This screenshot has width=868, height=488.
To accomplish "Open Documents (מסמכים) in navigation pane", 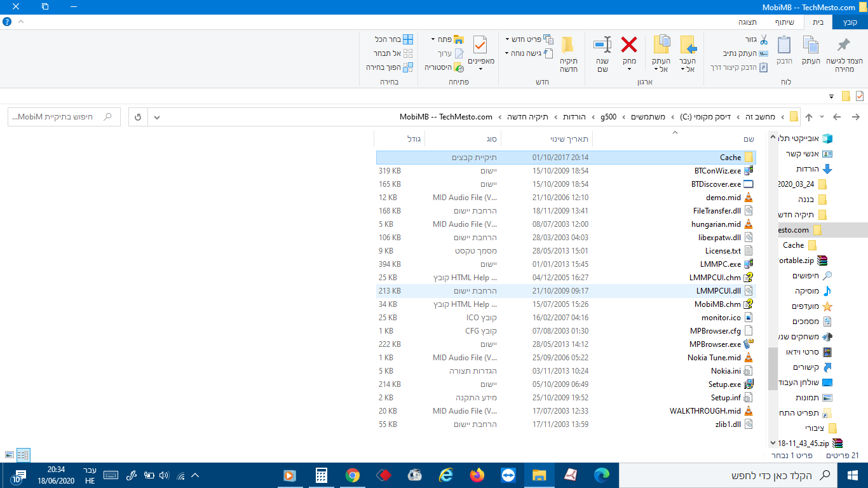I will pos(811,322).
